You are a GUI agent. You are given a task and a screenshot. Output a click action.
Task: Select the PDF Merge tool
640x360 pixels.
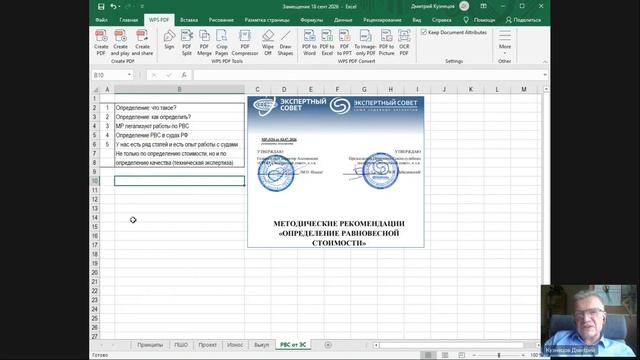point(204,42)
